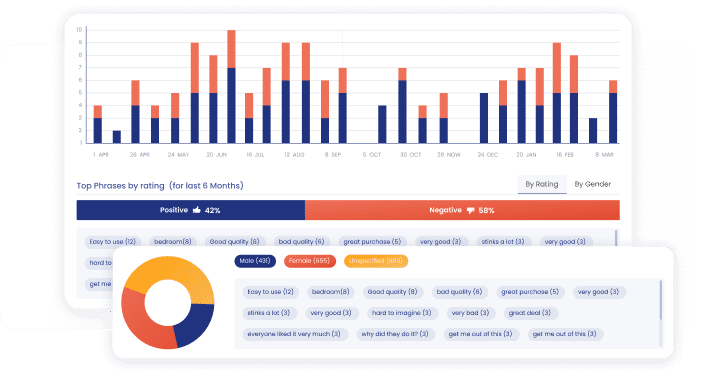Switch to the By Gender tab
714x376 pixels.
coord(592,184)
